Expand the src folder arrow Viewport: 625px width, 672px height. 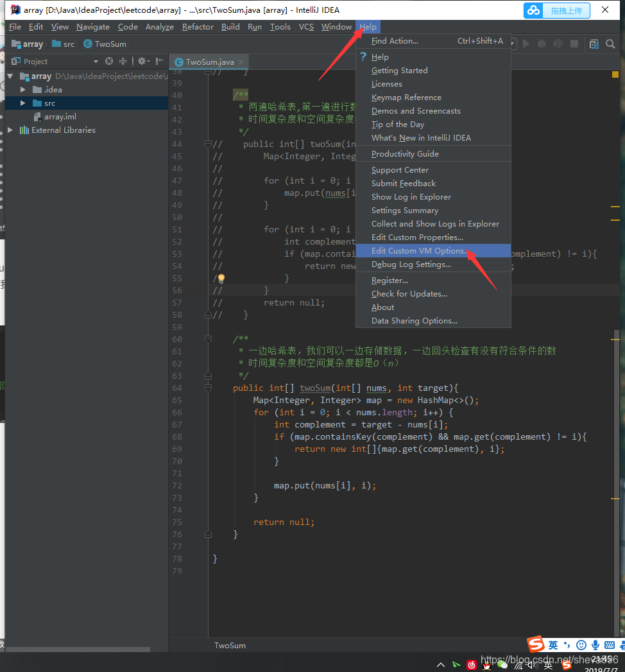22,103
